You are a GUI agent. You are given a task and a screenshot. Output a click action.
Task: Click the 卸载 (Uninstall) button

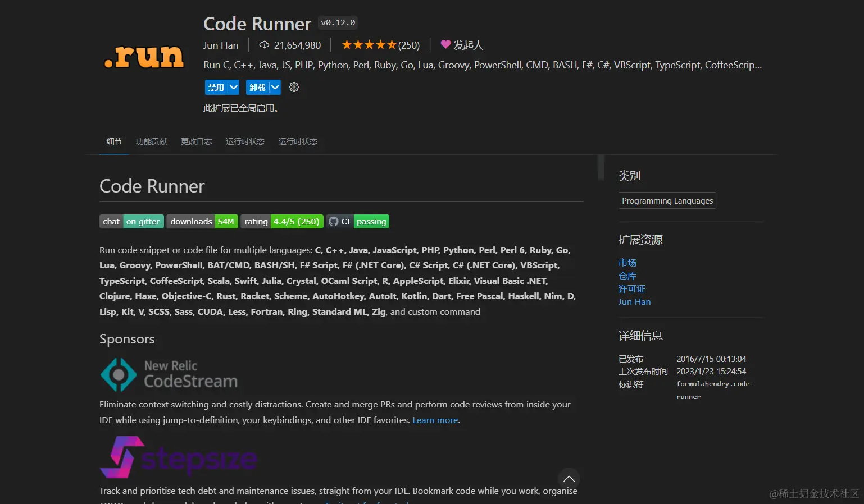point(257,88)
